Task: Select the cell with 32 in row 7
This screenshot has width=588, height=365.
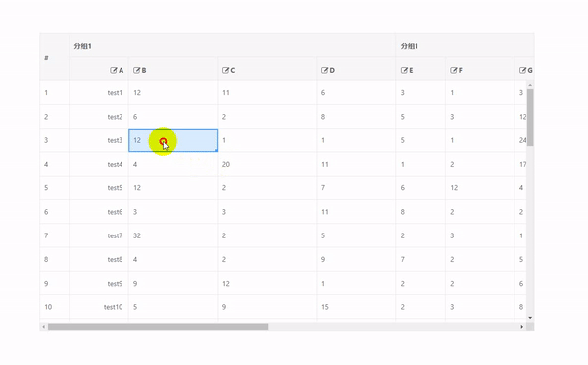Action: [172, 235]
